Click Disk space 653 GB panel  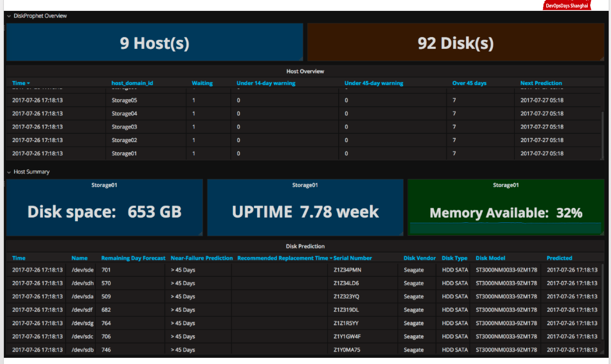(105, 208)
